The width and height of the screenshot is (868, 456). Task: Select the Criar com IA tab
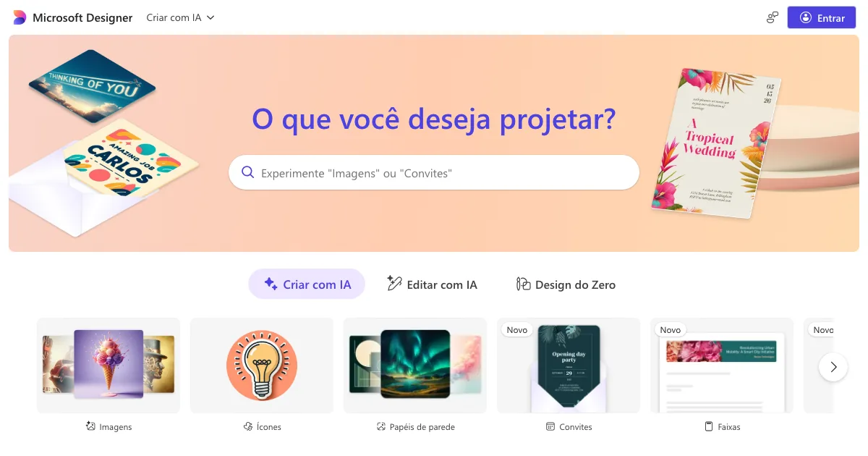[x=307, y=284]
